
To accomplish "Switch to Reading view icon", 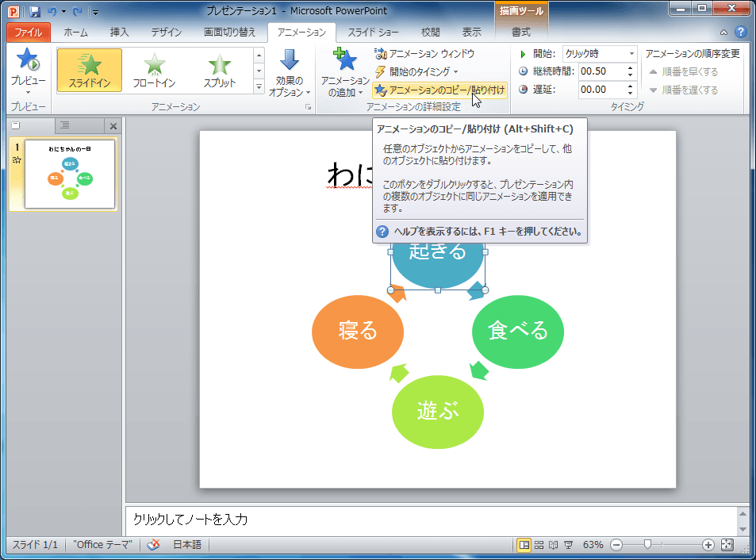I will click(554, 545).
